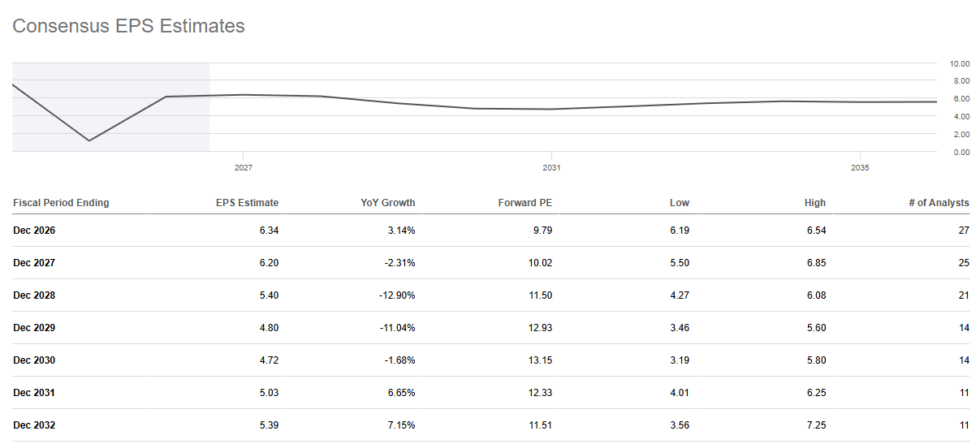Image resolution: width=980 pixels, height=444 pixels.
Task: Click the Dec 2029 row label
Action: pos(34,328)
